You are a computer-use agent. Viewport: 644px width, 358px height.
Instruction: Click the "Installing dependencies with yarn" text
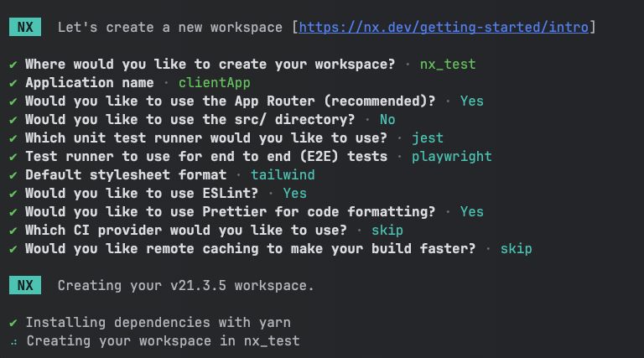[158, 323]
